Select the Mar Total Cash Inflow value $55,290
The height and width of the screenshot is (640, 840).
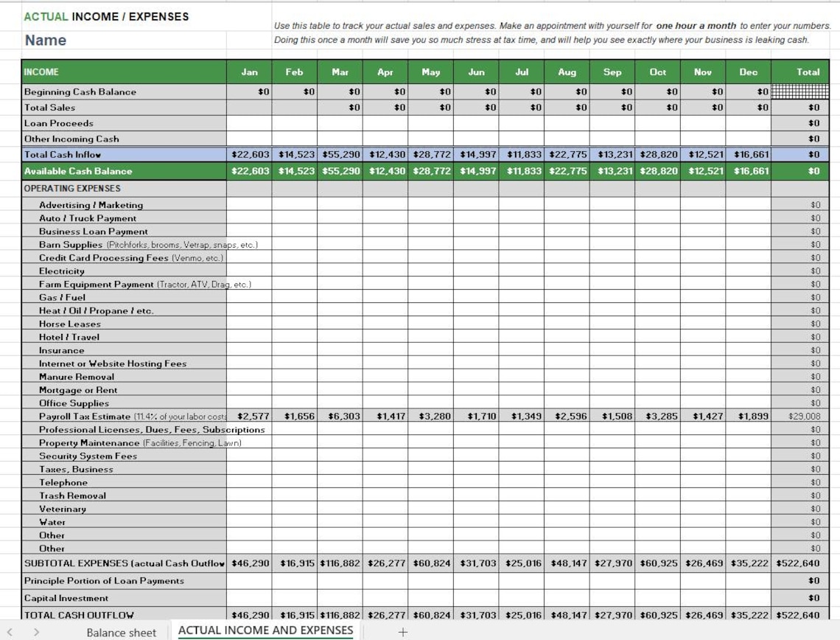[x=340, y=155]
